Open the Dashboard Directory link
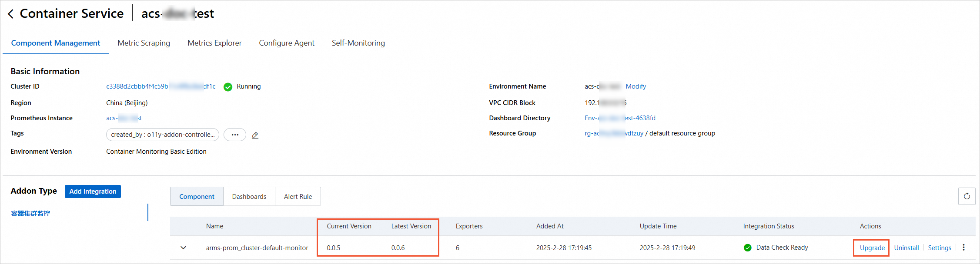Screen dimensions: 980x264 620,118
